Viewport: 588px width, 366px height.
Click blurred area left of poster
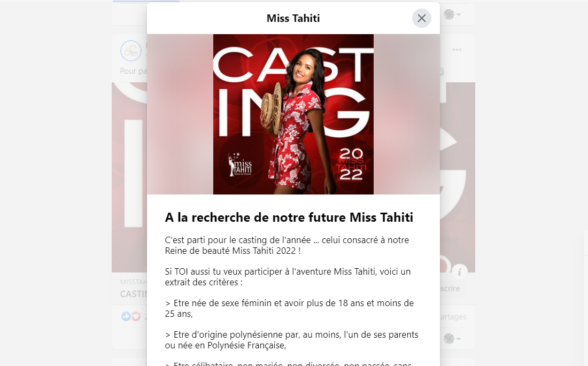tap(180, 114)
